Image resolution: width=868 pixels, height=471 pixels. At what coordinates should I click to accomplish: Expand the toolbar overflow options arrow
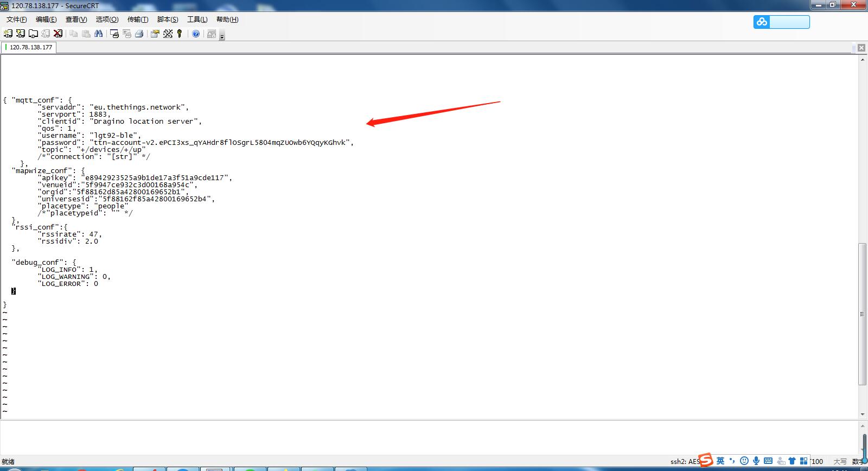tap(222, 36)
